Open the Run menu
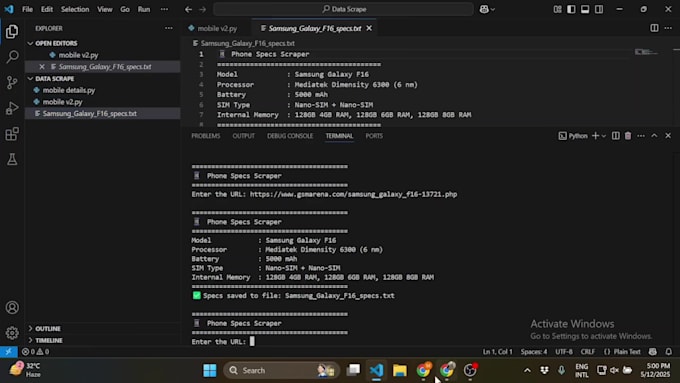The height and width of the screenshot is (383, 680). click(144, 9)
